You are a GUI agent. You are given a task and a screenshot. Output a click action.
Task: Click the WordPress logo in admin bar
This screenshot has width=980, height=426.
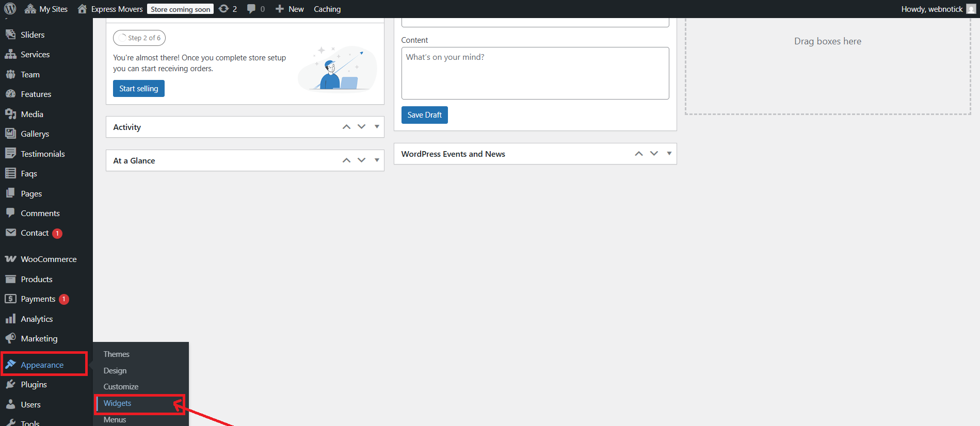pyautogui.click(x=10, y=9)
